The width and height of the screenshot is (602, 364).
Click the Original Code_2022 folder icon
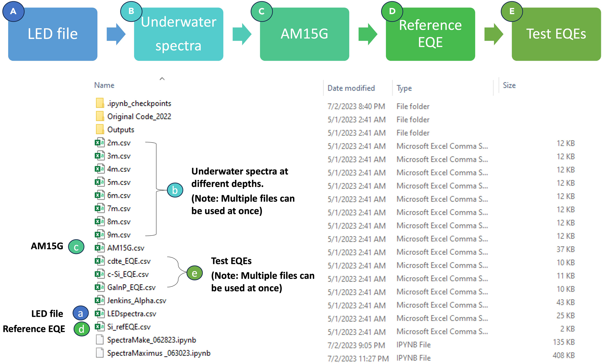[x=100, y=116]
